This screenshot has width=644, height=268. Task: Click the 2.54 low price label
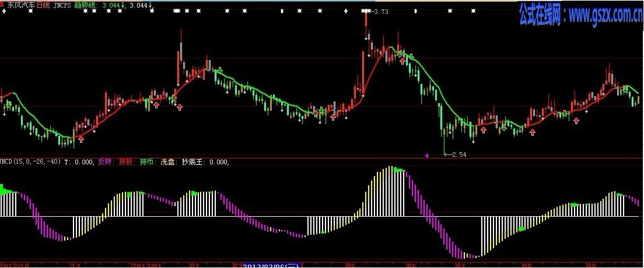click(x=459, y=154)
